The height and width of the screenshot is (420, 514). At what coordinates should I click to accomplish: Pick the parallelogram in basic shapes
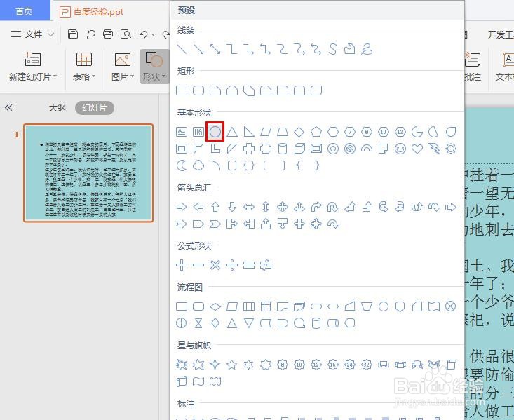click(266, 132)
